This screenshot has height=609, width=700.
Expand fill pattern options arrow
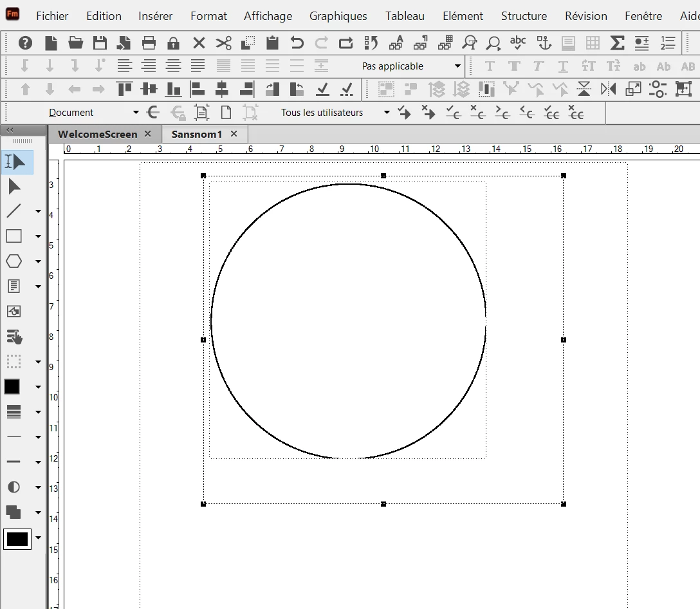pyautogui.click(x=39, y=387)
